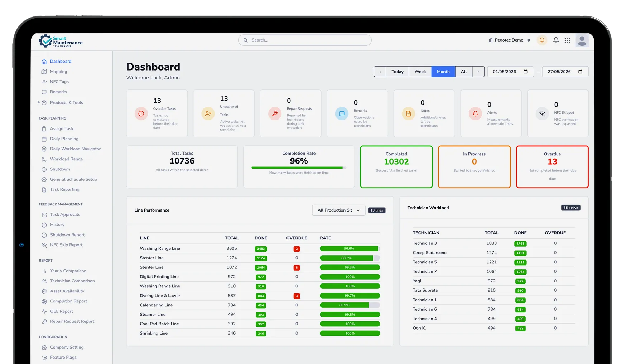Open Remarks in the sidebar
The width and height of the screenshot is (626, 364).
(x=58, y=92)
